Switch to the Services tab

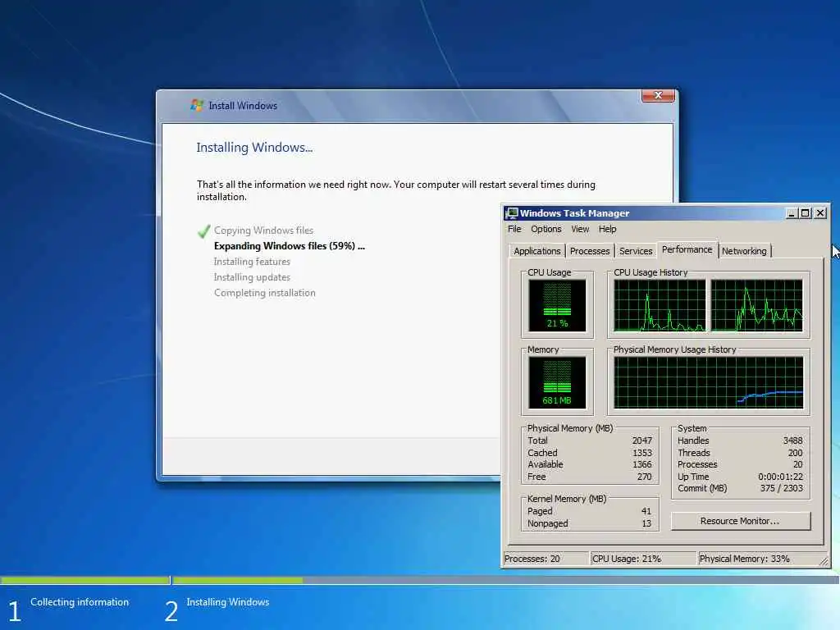coord(636,251)
